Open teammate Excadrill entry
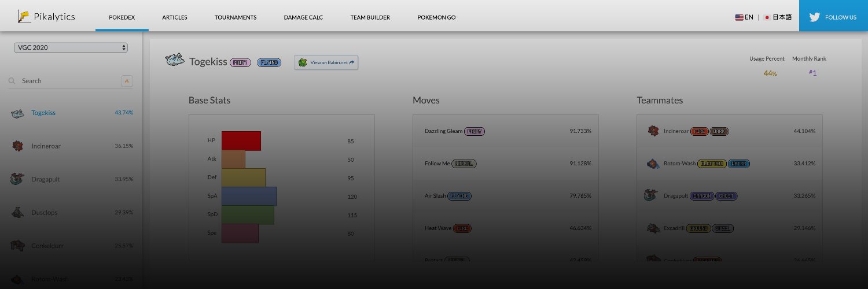Screen dimensions: 868x289 tap(730, 228)
